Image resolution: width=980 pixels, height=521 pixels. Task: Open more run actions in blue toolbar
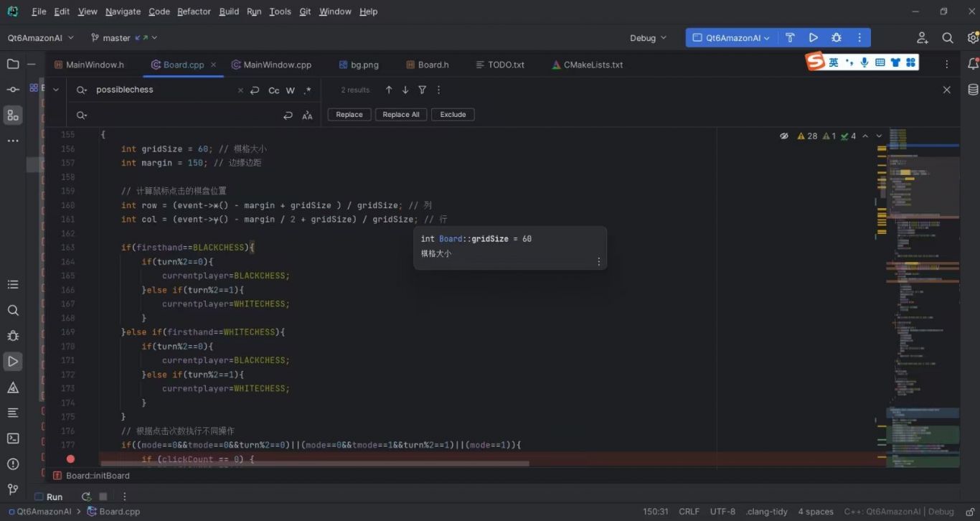point(859,38)
